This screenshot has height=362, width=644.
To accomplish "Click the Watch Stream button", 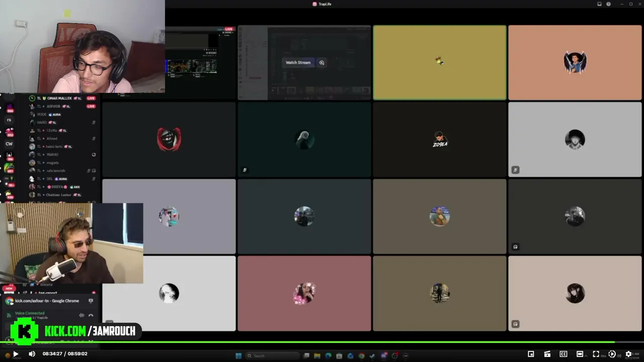I will pos(298,62).
